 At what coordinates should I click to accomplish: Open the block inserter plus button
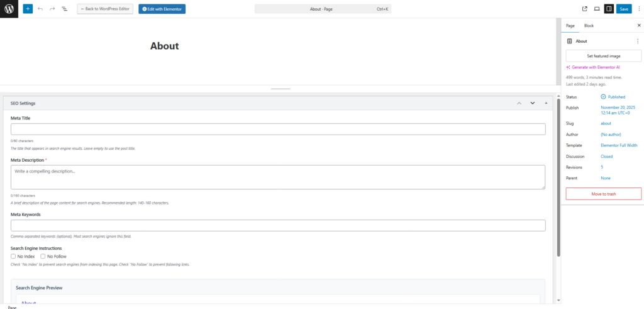pos(28,9)
